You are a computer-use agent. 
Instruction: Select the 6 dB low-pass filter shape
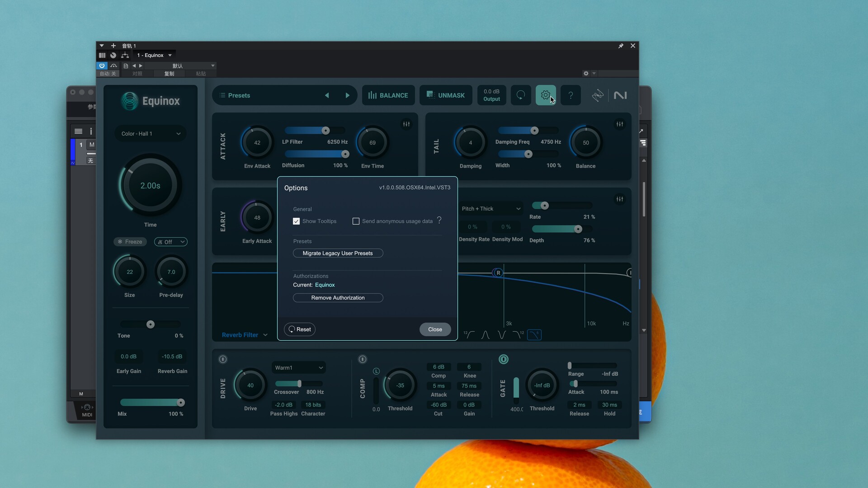[534, 335]
